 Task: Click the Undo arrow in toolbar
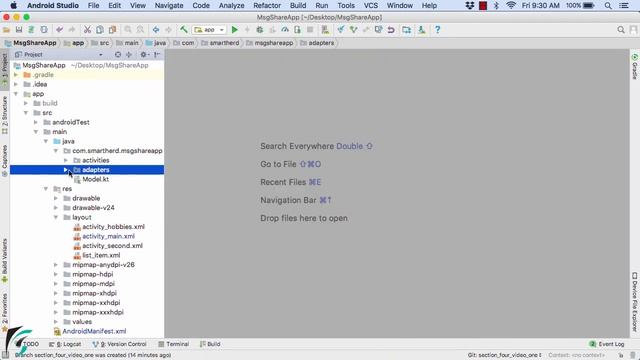pyautogui.click(x=60, y=30)
